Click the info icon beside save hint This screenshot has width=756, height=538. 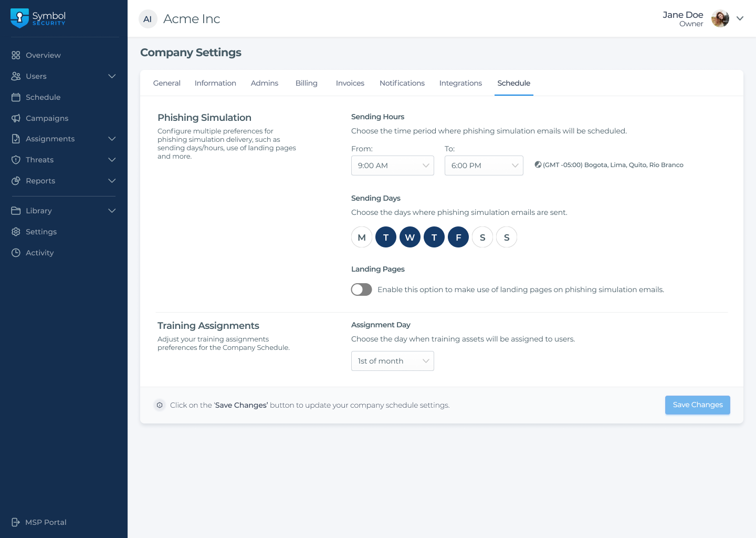tap(160, 405)
